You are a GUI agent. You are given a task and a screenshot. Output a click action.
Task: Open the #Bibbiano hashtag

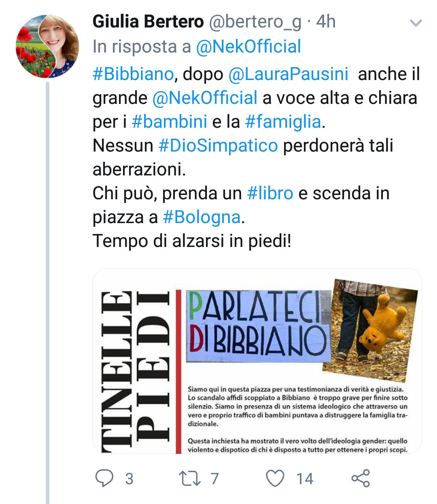pos(133,74)
